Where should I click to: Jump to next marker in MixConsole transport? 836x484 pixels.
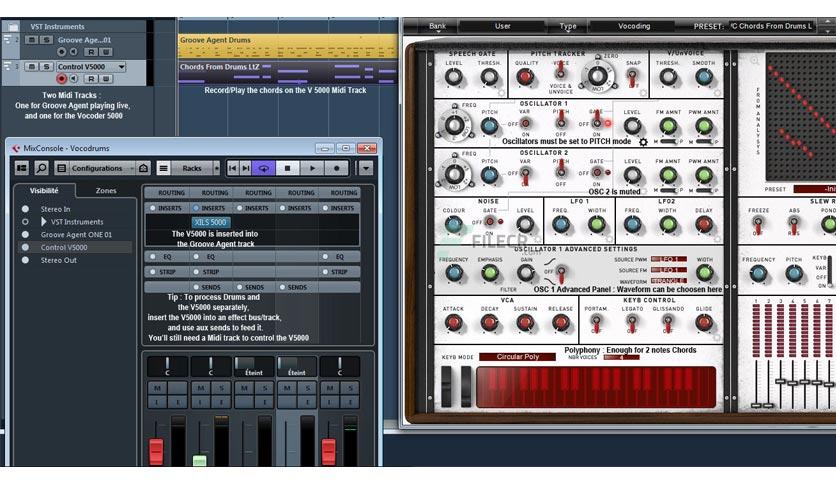245,168
